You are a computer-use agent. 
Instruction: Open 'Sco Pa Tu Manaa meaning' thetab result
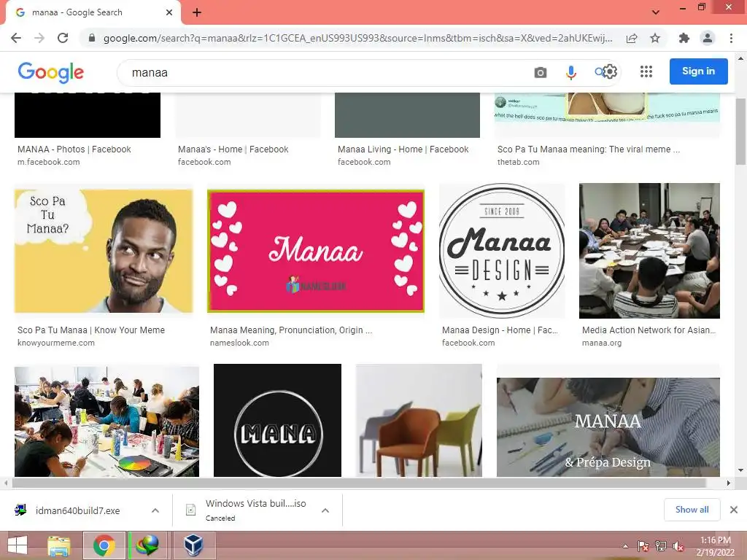click(x=589, y=149)
